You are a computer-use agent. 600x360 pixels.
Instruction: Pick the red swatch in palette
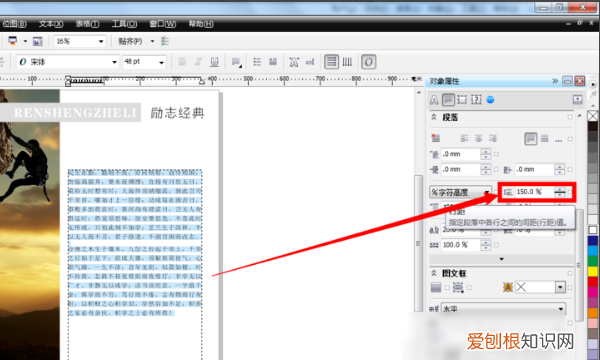pos(593,282)
